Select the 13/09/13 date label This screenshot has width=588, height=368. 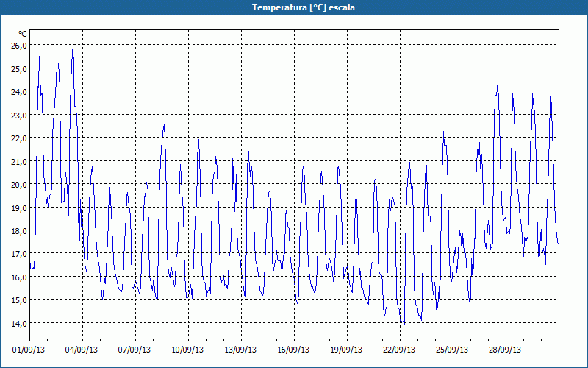pos(240,350)
